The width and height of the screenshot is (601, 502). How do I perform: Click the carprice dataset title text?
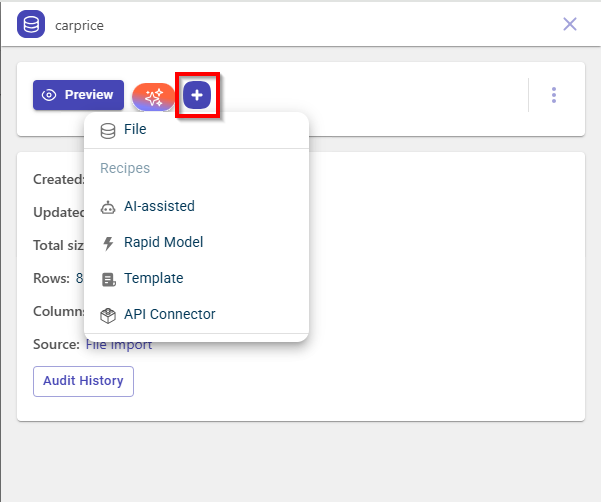coord(80,25)
